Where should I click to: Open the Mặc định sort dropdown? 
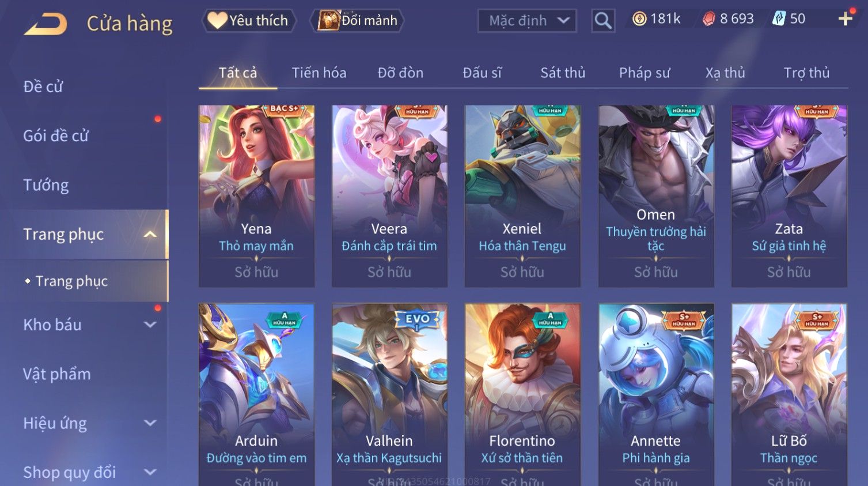tap(527, 21)
